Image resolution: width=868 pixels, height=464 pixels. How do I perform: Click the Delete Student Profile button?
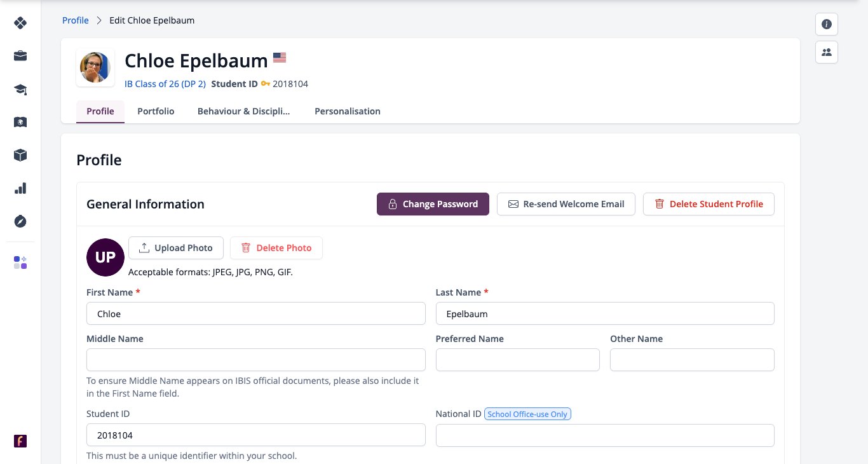(709, 204)
